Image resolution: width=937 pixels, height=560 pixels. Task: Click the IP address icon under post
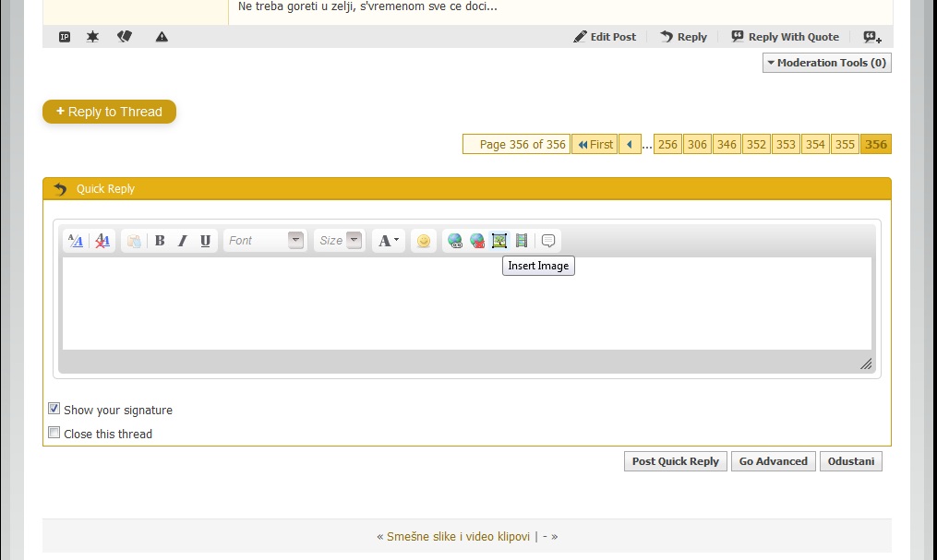point(65,37)
